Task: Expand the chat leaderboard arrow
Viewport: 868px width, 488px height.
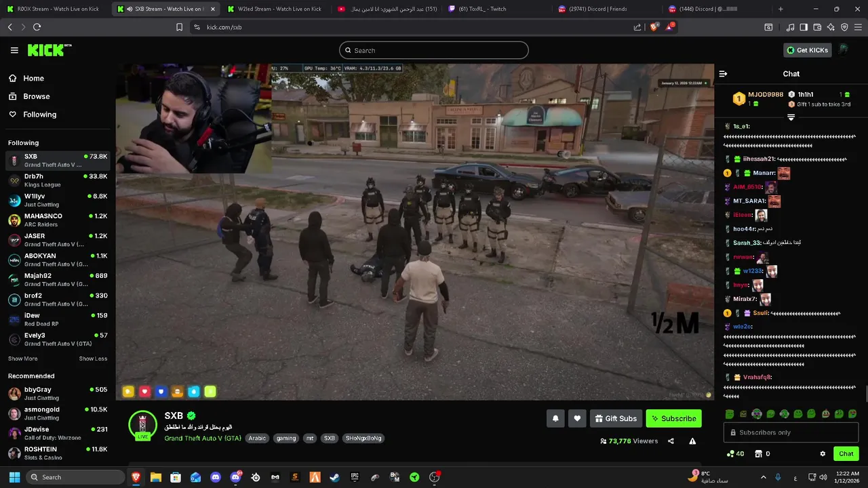Action: [x=791, y=117]
